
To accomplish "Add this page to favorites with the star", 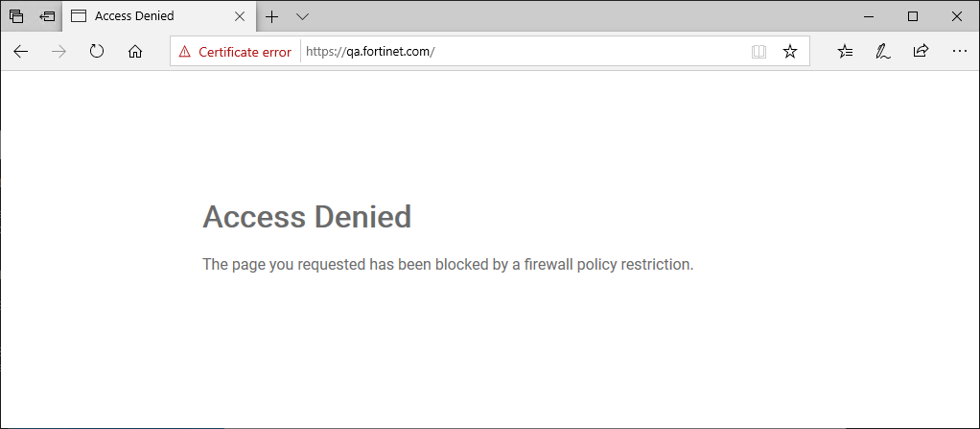I will pos(790,52).
